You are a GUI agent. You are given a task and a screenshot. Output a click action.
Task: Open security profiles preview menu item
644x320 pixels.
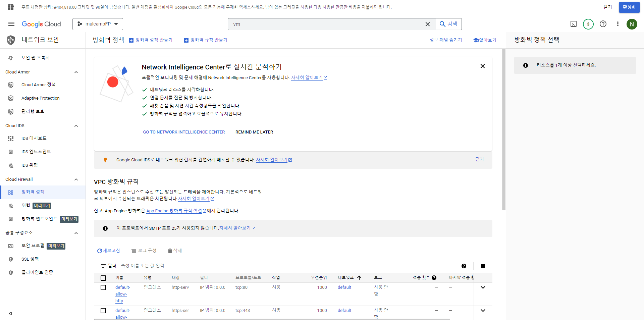click(x=43, y=246)
